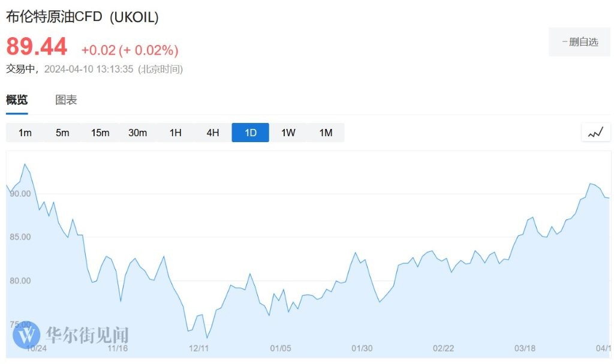Open the 概览 tab
614x364 pixels.
tap(17, 100)
